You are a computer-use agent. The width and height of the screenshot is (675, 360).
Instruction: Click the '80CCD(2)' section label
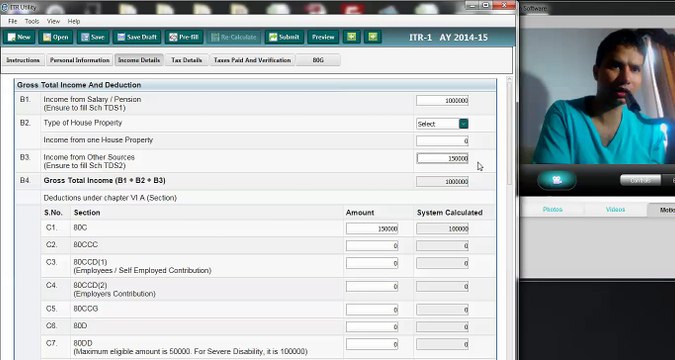(x=90, y=285)
